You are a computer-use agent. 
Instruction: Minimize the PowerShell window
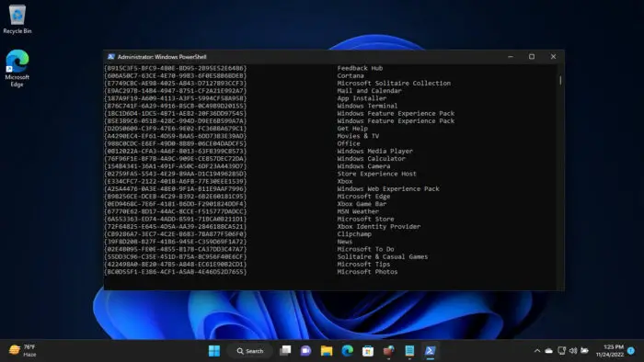[x=511, y=57]
